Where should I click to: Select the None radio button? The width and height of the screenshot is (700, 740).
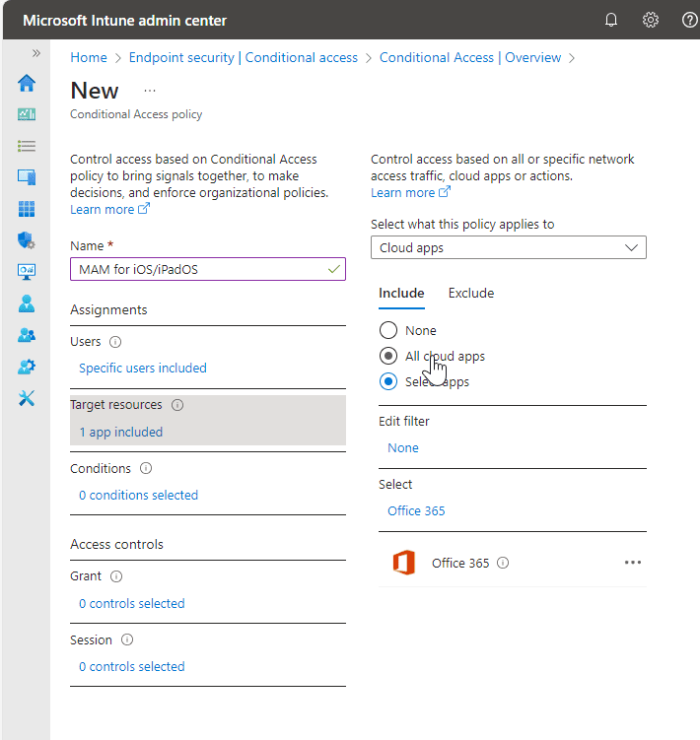point(388,331)
